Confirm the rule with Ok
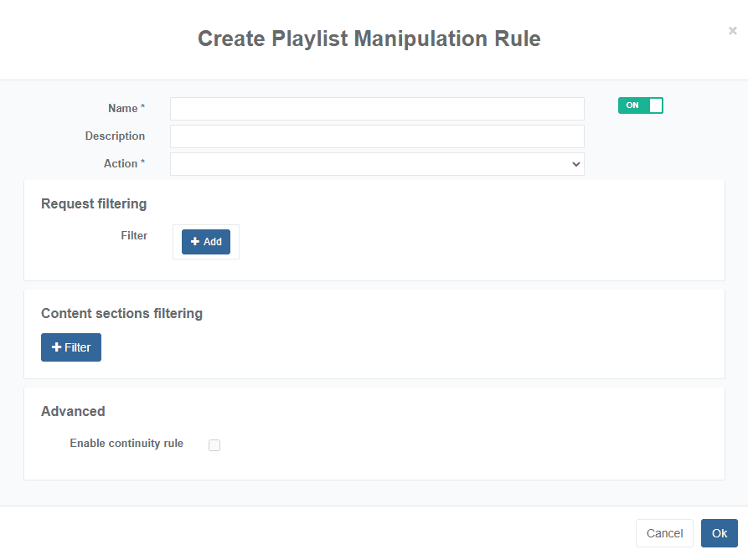 pos(719,533)
